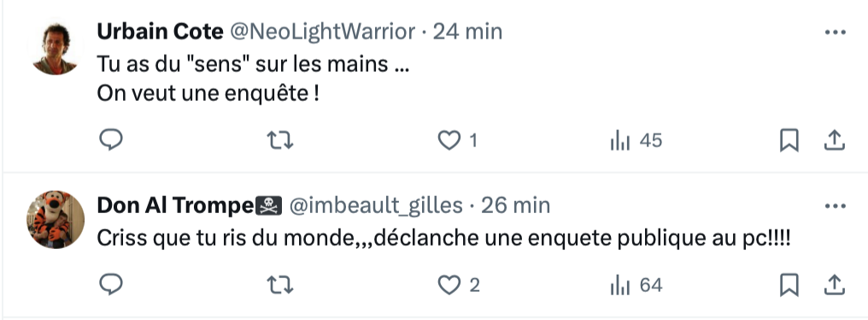Click Urbain Cote's avatar photo
The height and width of the screenshot is (320, 868).
click(55, 48)
